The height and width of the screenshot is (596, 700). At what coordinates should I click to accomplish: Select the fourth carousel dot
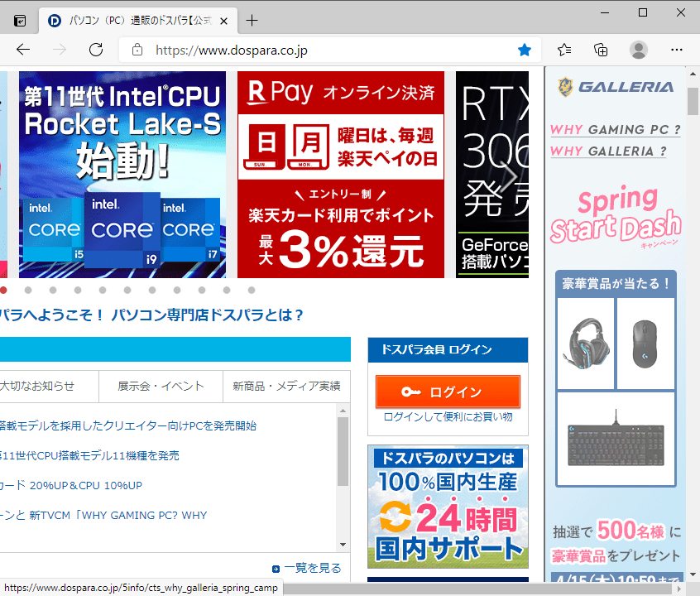click(x=78, y=291)
